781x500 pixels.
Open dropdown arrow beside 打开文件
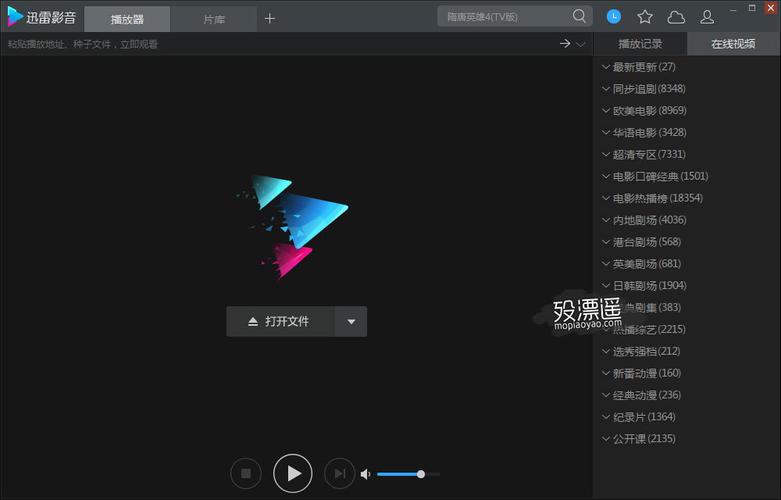click(x=351, y=321)
